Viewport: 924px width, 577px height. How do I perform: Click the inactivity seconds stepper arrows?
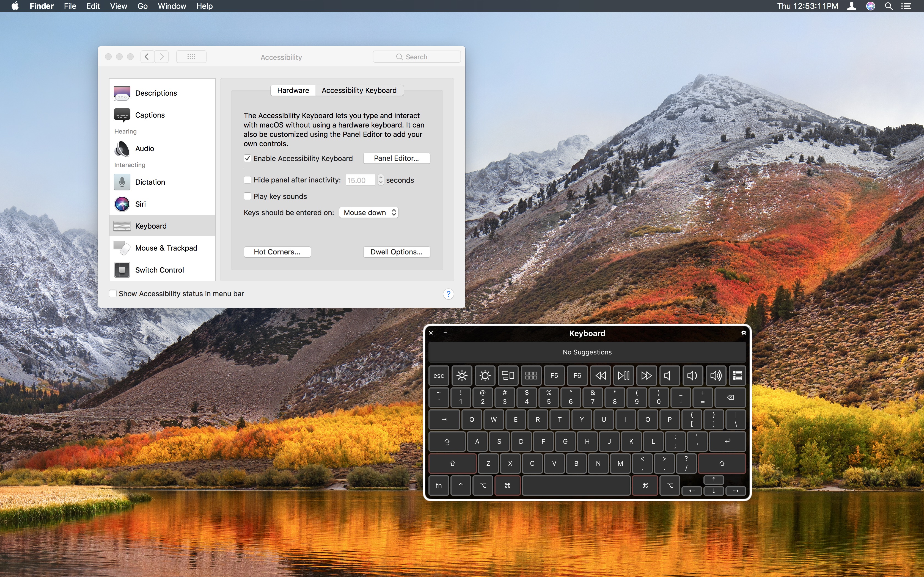pos(381,180)
